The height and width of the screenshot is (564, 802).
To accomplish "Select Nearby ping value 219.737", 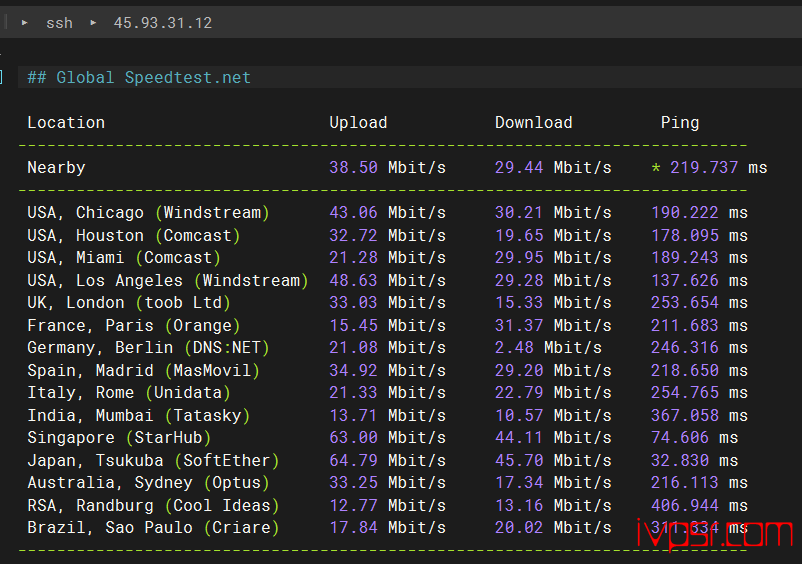I will tap(704, 168).
